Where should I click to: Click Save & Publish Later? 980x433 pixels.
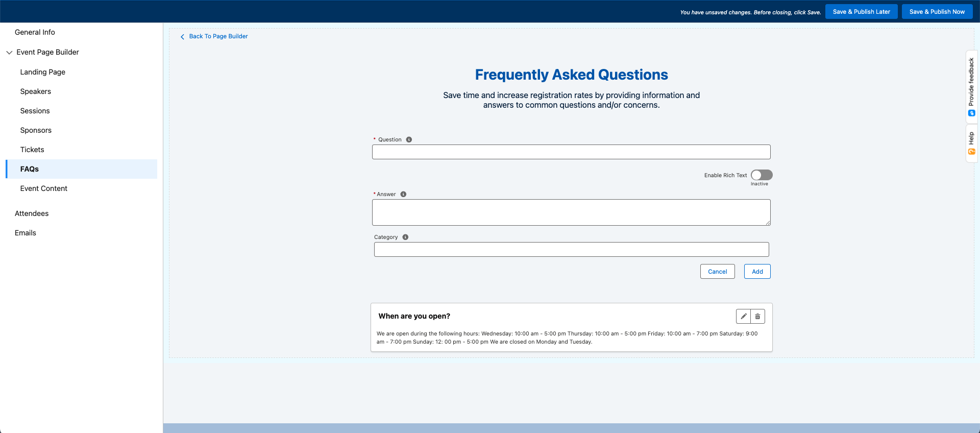862,12
